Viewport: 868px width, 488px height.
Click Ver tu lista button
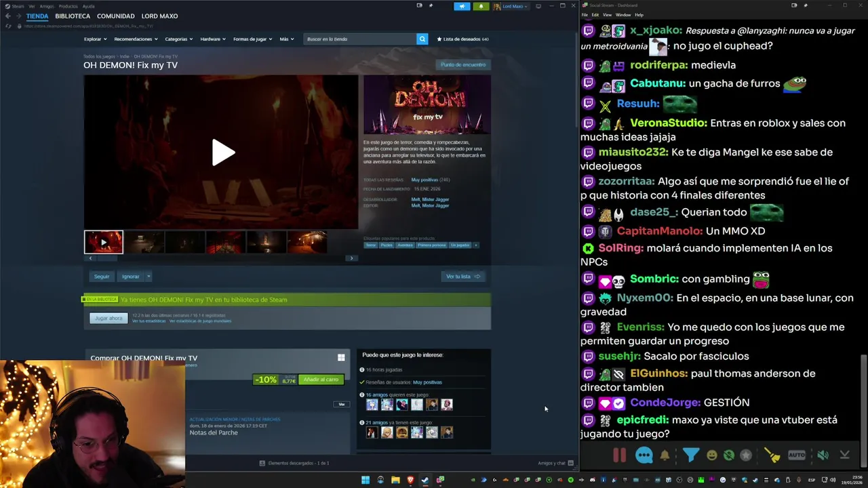point(463,277)
